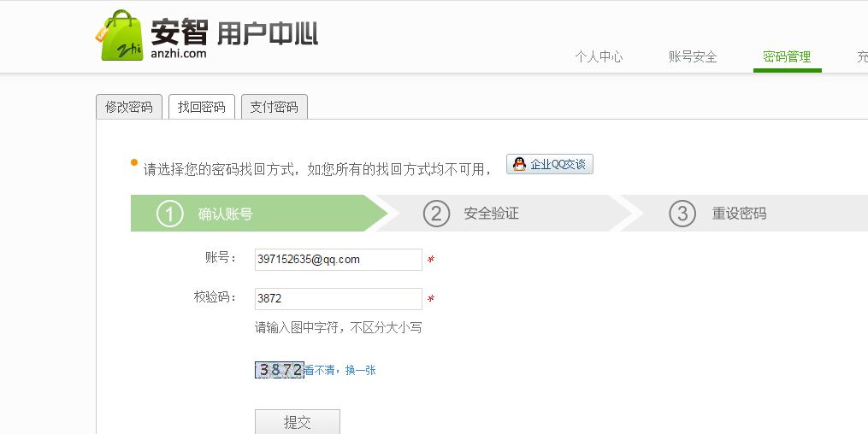The height and width of the screenshot is (434, 868).
Task: Switch to the 修改密码 tab
Action: tap(129, 107)
